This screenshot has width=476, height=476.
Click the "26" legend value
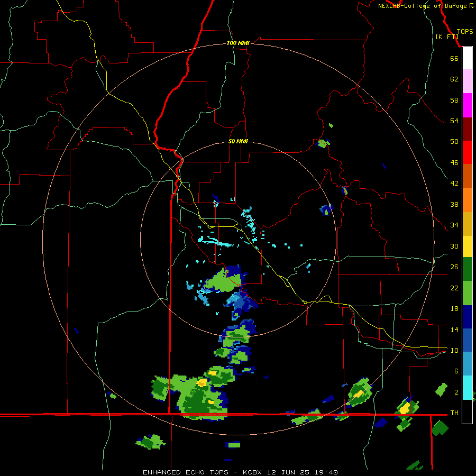[454, 267]
